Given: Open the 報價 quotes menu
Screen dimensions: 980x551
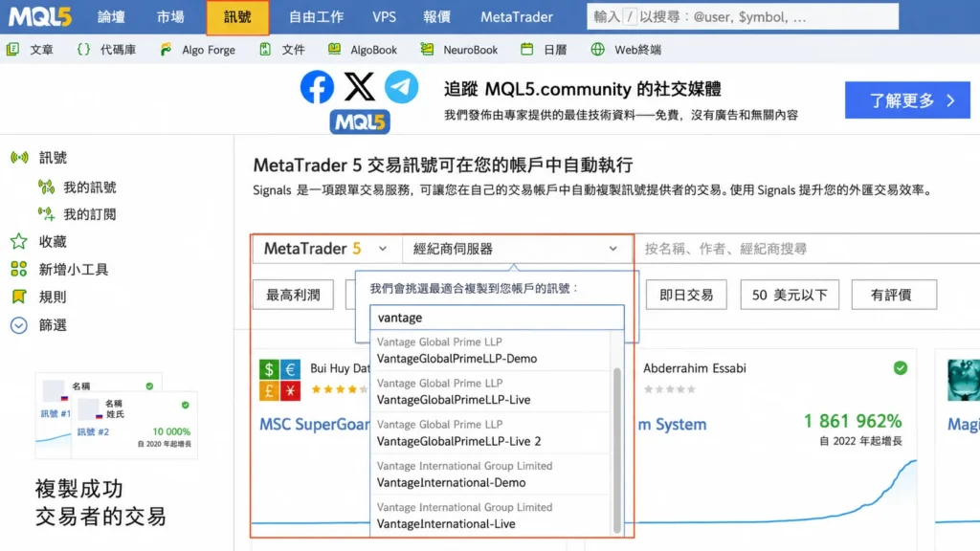Looking at the screenshot, I should (x=436, y=17).
